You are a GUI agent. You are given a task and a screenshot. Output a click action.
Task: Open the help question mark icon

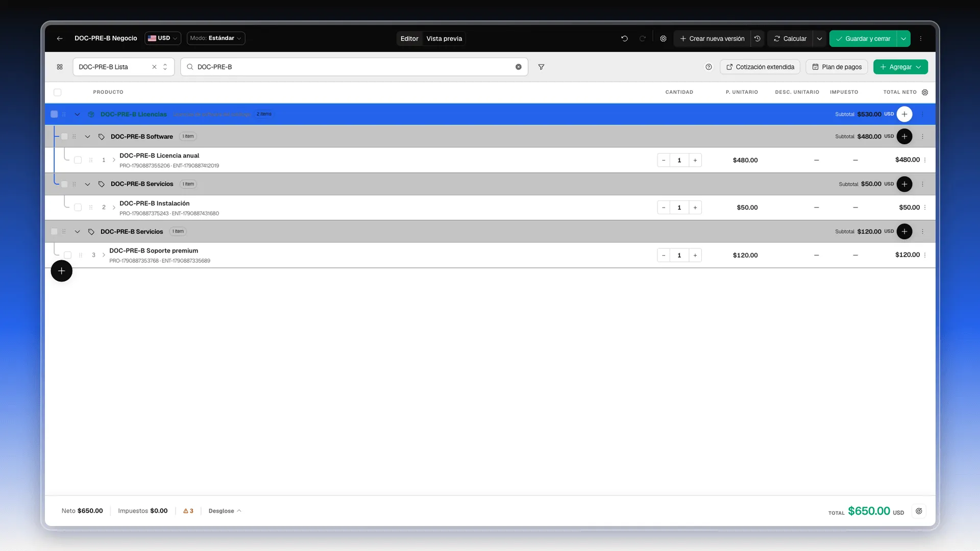[x=708, y=67]
